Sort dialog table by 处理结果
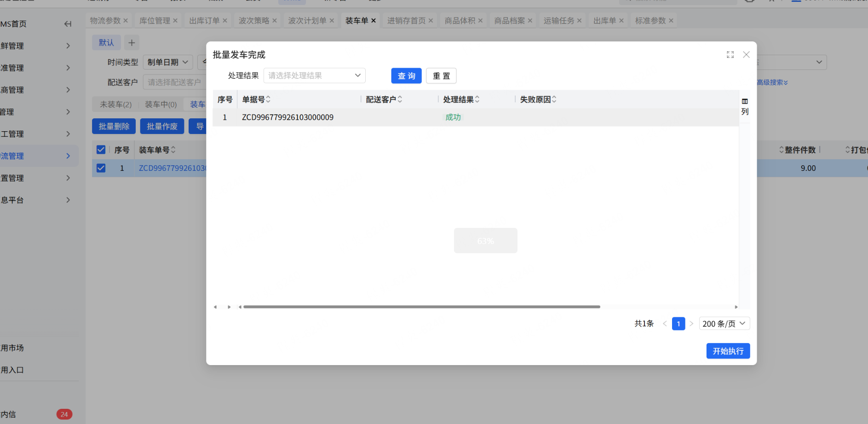Screen dimensions: 868x424 click(477, 99)
